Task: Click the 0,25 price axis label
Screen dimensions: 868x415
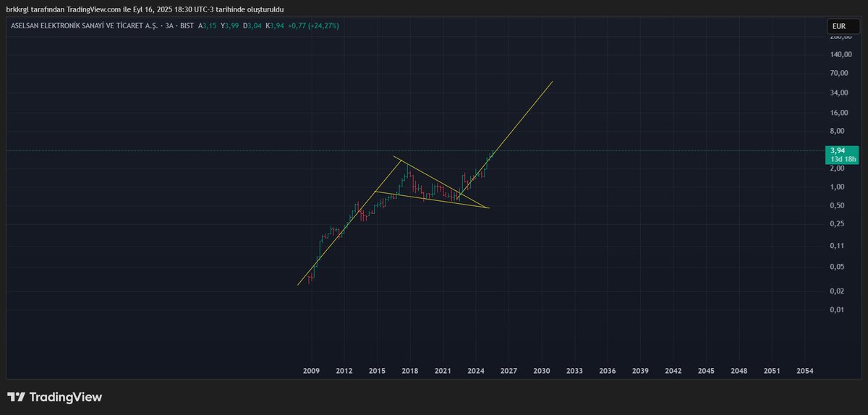Action: 839,224
